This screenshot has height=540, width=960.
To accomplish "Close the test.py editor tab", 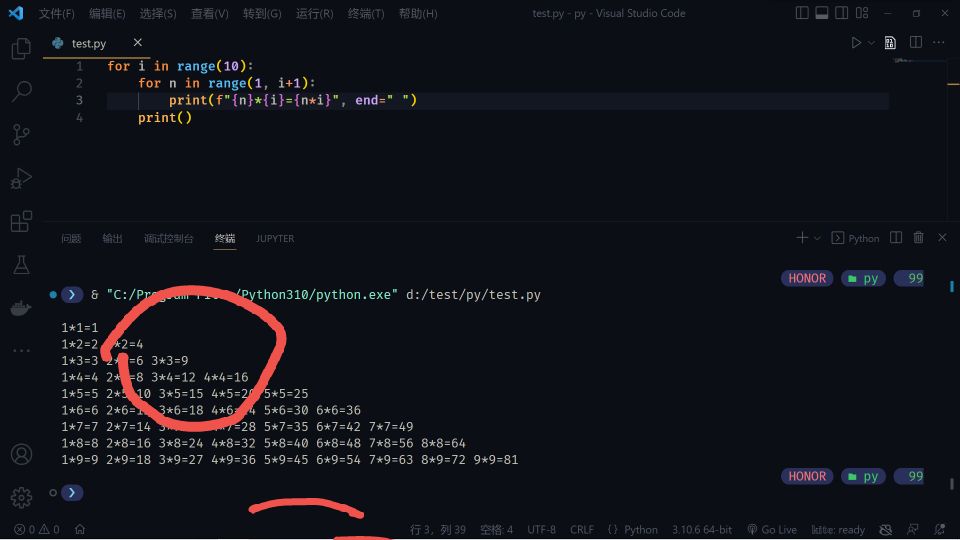I will 138,43.
